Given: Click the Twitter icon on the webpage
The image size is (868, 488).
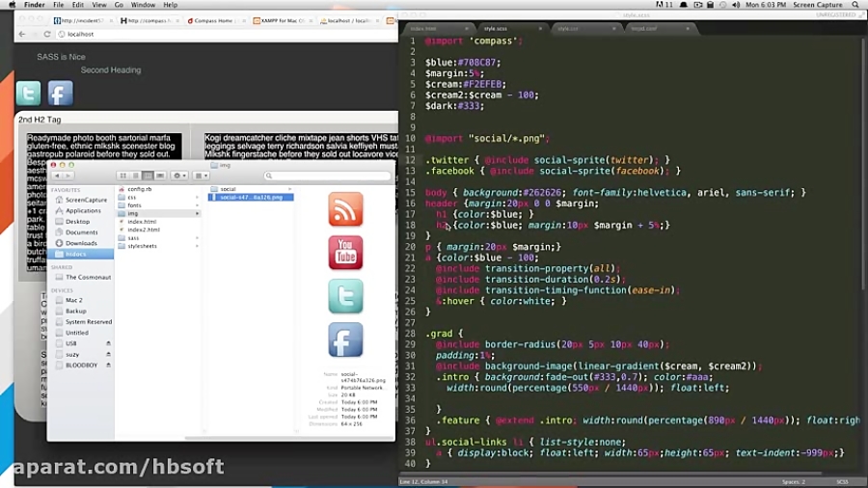Looking at the screenshot, I should (28, 93).
